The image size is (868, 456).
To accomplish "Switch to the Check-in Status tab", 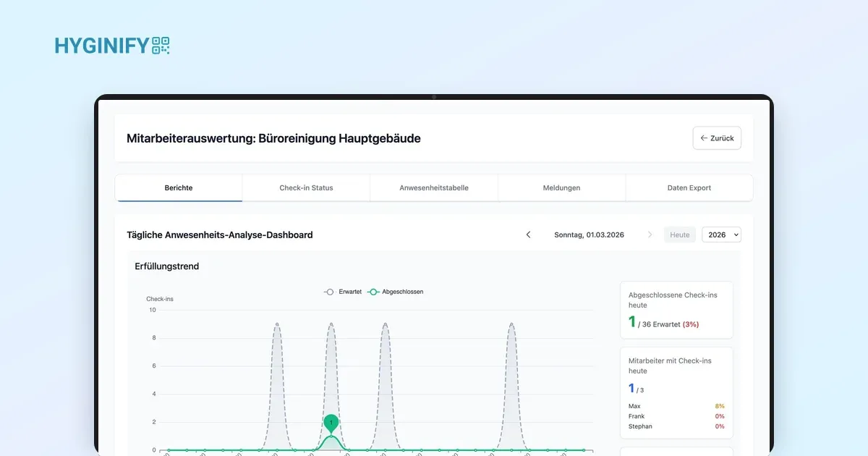I will click(x=306, y=187).
